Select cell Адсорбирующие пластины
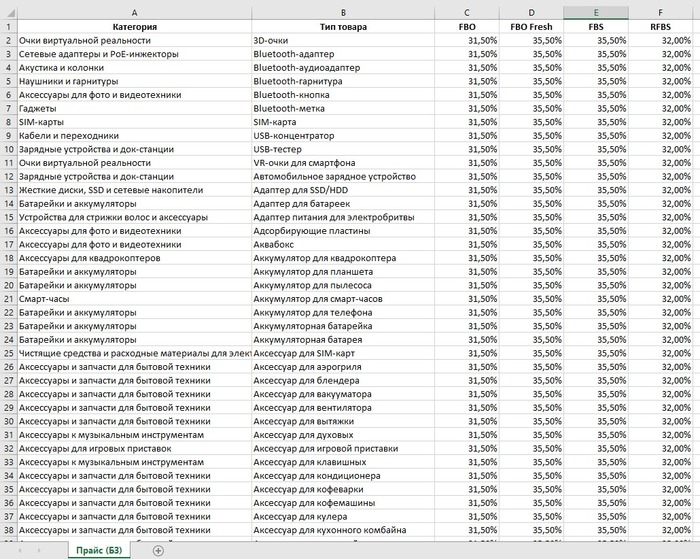 [x=343, y=231]
